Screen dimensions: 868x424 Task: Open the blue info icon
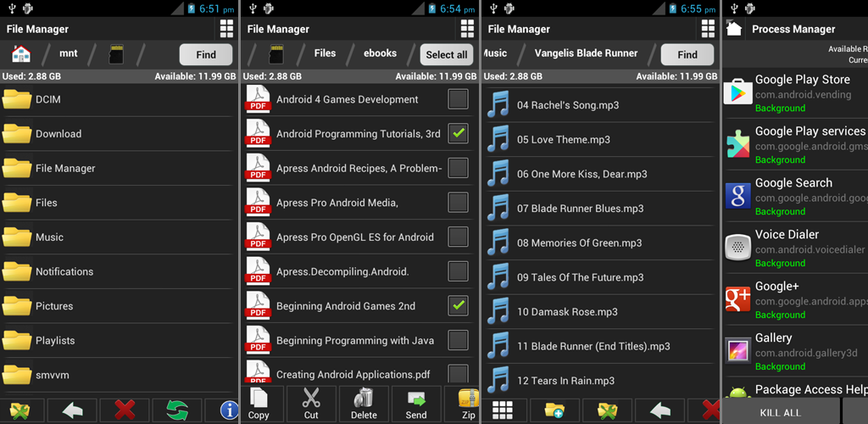pyautogui.click(x=229, y=410)
